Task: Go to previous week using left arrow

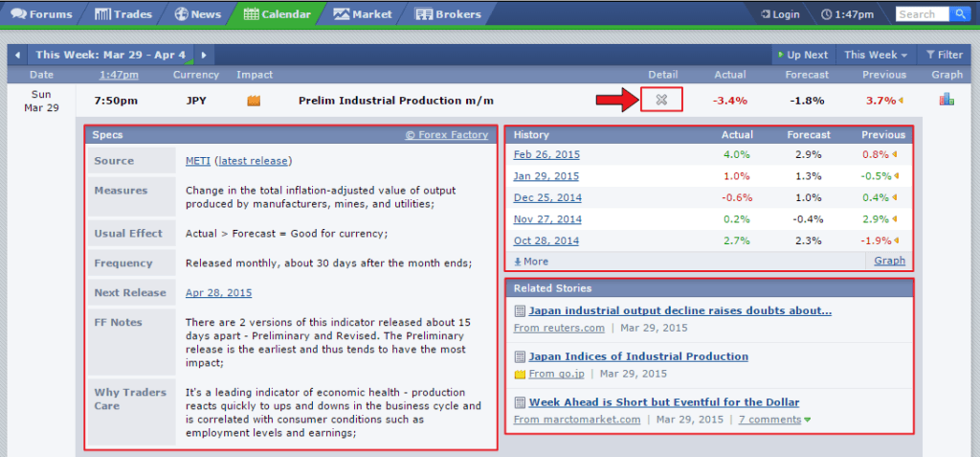Action: tap(17, 56)
